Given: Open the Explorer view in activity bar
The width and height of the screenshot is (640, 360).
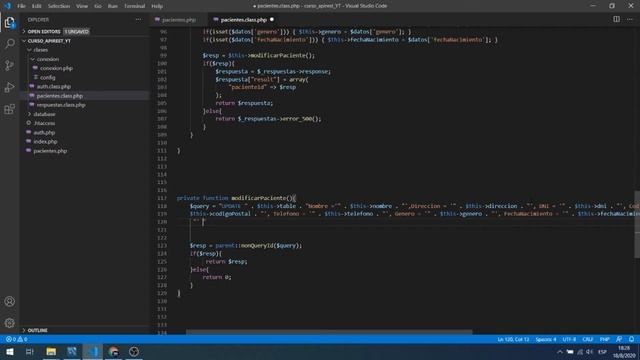Looking at the screenshot, I should 9,22.
